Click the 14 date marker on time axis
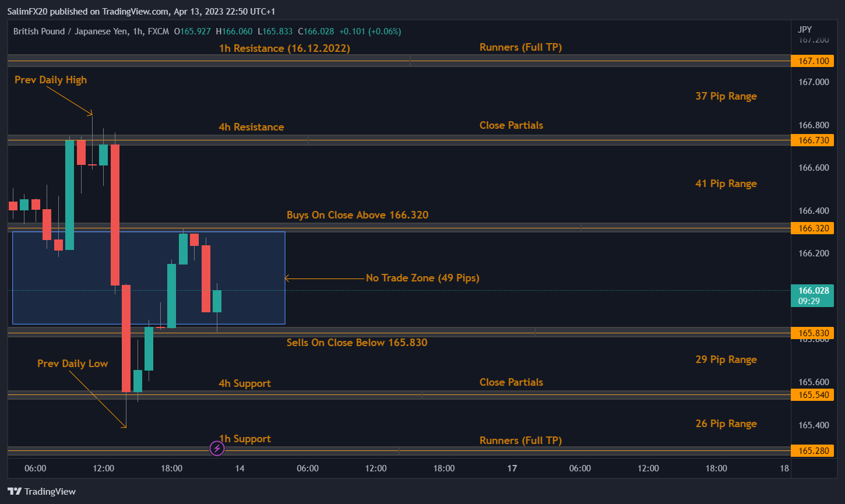Screen dimensions: 845x504 pyautogui.click(x=240, y=468)
